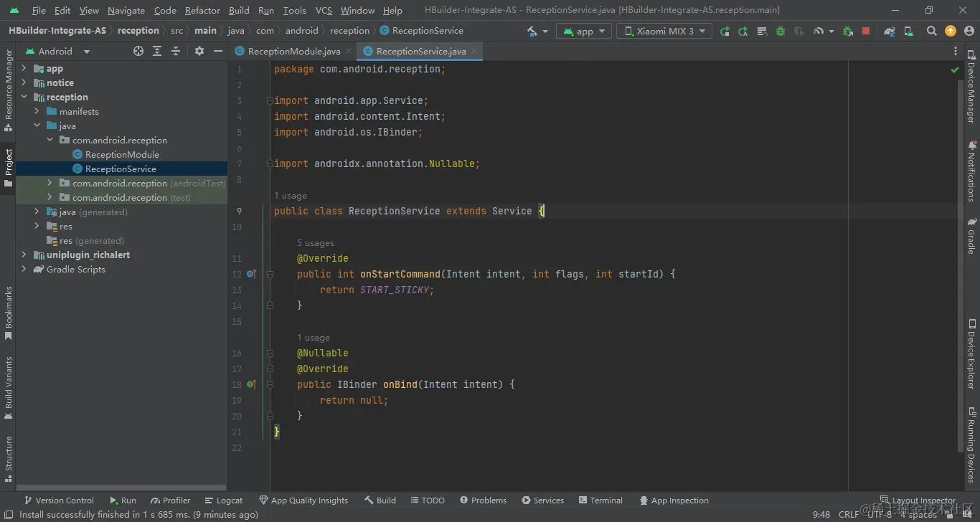This screenshot has height=522, width=980.
Task: Open the Build menu
Action: click(x=239, y=10)
